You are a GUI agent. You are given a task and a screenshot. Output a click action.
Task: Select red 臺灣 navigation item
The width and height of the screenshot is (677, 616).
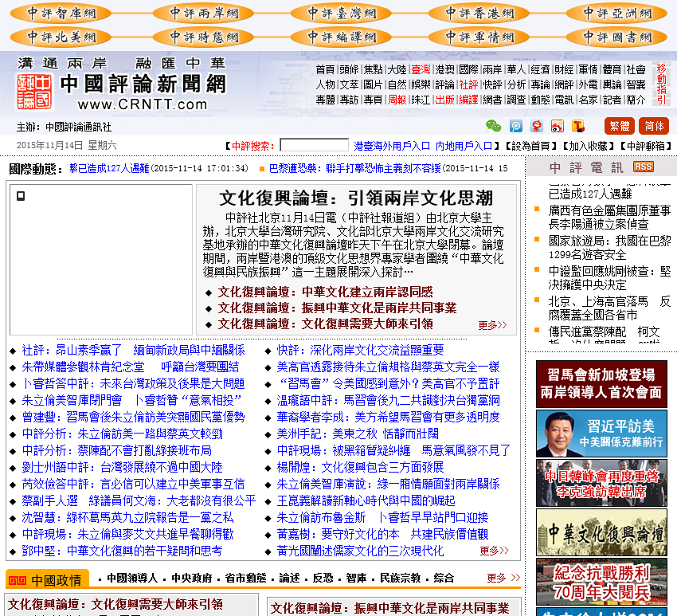coord(421,69)
